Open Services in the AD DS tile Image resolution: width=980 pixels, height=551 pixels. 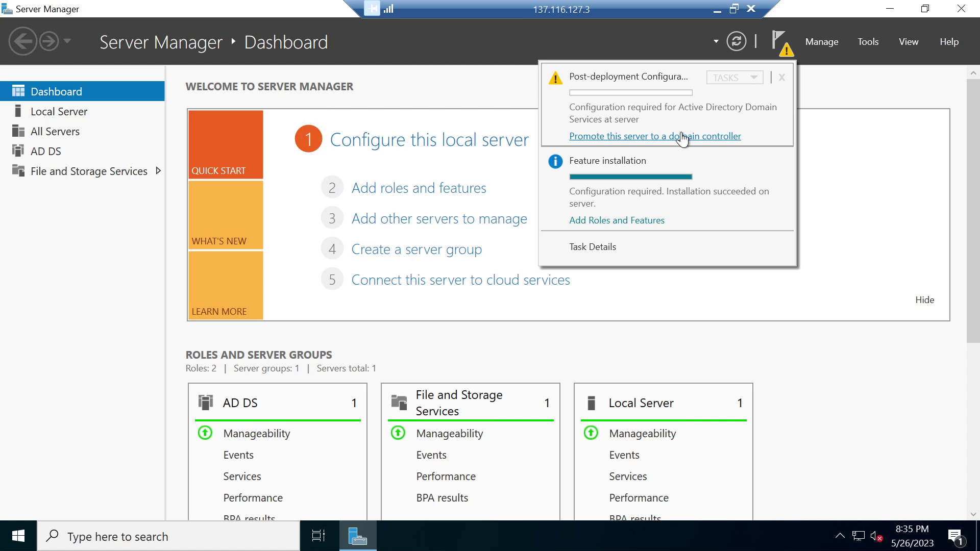pos(242,477)
